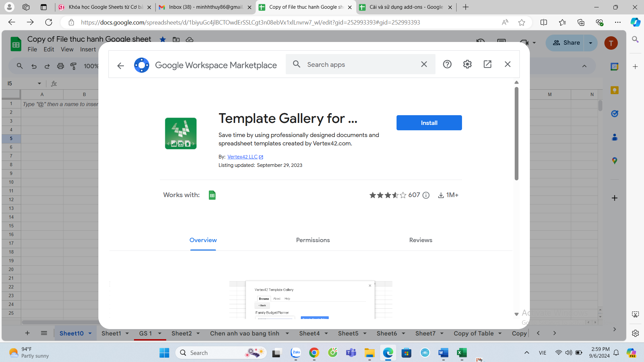
Task: Click the rating info icon beside 607
Action: [x=426, y=195]
